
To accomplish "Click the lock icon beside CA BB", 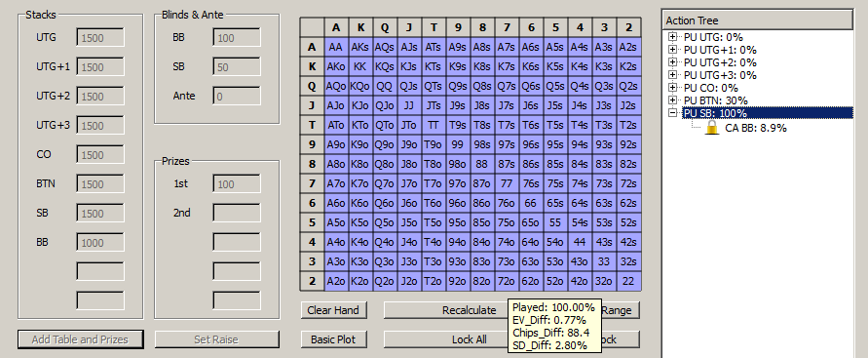I will [x=712, y=128].
